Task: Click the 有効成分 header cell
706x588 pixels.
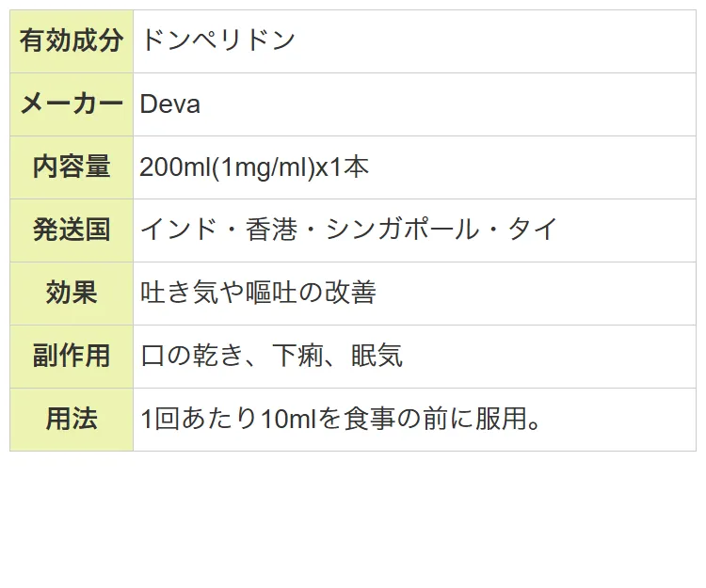Action: [72, 41]
